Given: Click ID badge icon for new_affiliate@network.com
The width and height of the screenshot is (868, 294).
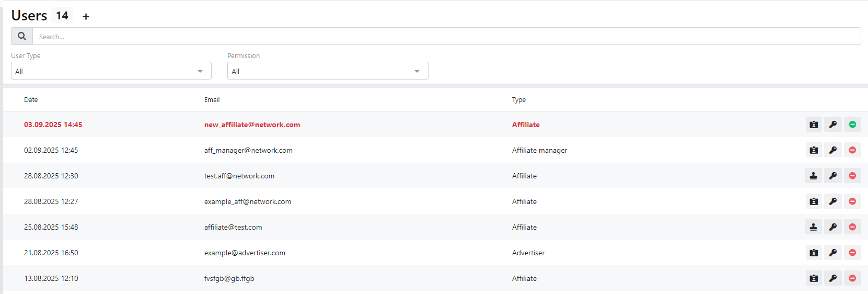Looking at the screenshot, I should 814,125.
